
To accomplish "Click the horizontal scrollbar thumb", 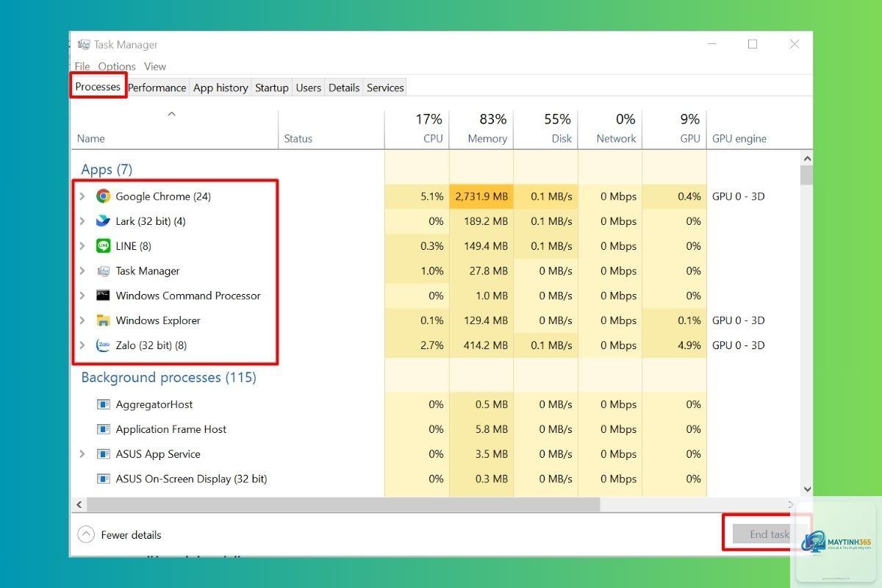I will [343, 504].
